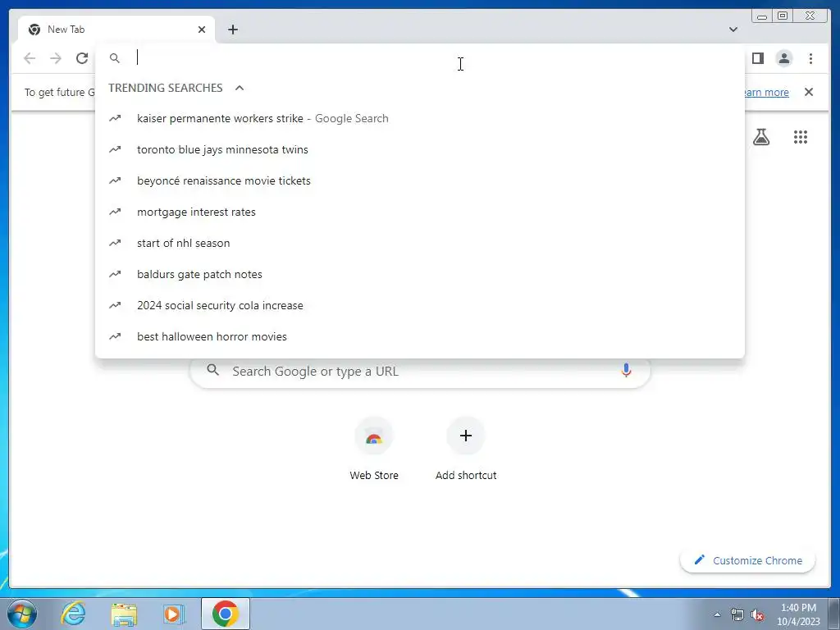Screen dimensions: 840x630
Task: Launch Internet Explorer from taskbar
Action: coord(73,614)
